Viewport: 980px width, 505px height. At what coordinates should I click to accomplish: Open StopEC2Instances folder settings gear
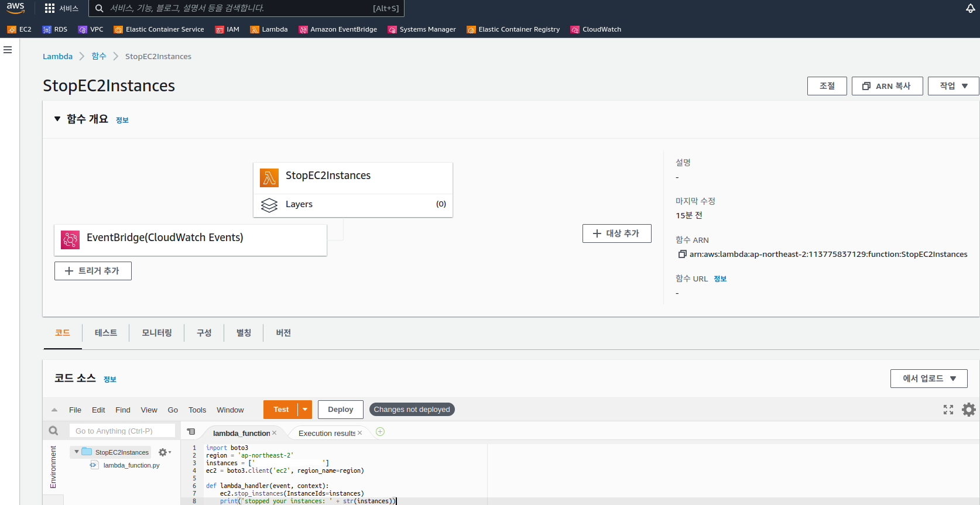165,452
